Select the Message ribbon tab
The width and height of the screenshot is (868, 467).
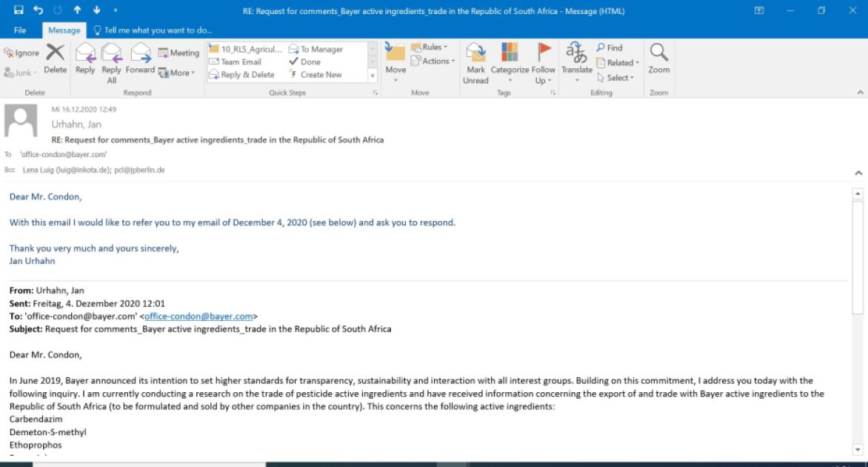click(x=64, y=30)
